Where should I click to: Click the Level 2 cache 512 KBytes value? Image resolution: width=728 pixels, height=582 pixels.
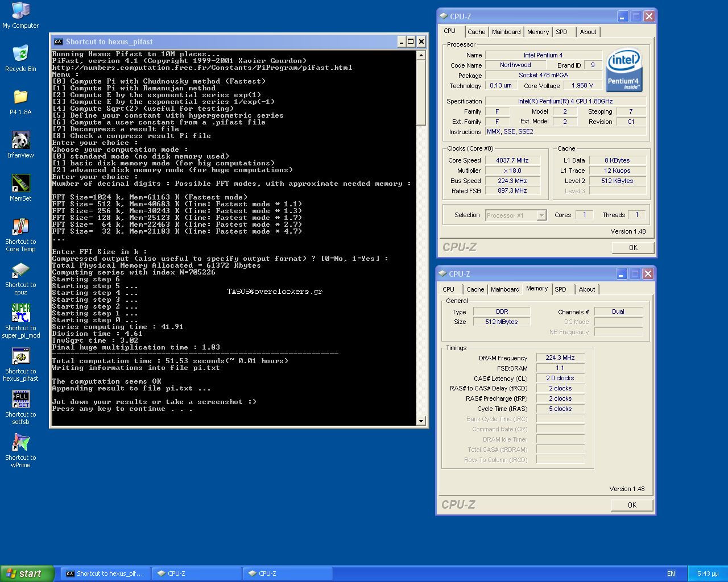(x=617, y=181)
